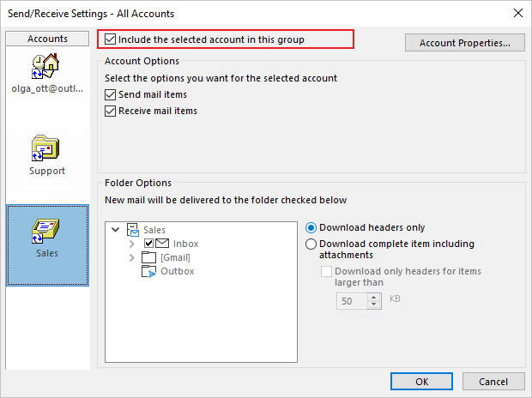Click the Outbox folder icon
The height and width of the screenshot is (398, 532).
148,271
